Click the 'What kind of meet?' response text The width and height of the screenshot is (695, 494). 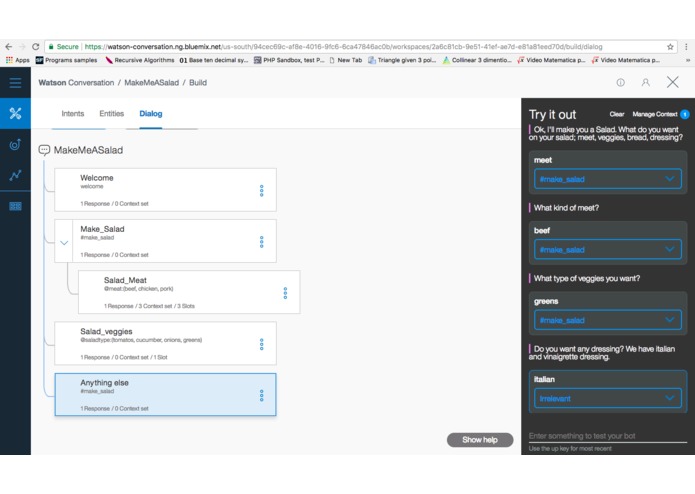566,208
